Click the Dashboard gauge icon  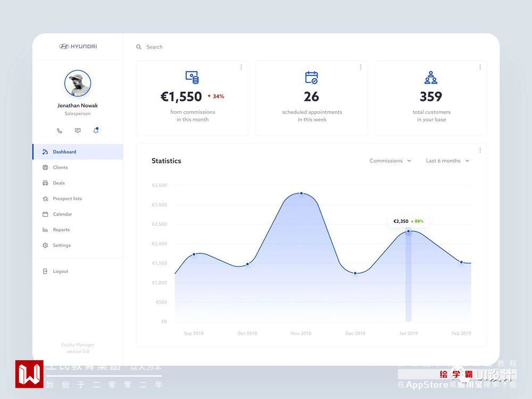pyautogui.click(x=45, y=152)
